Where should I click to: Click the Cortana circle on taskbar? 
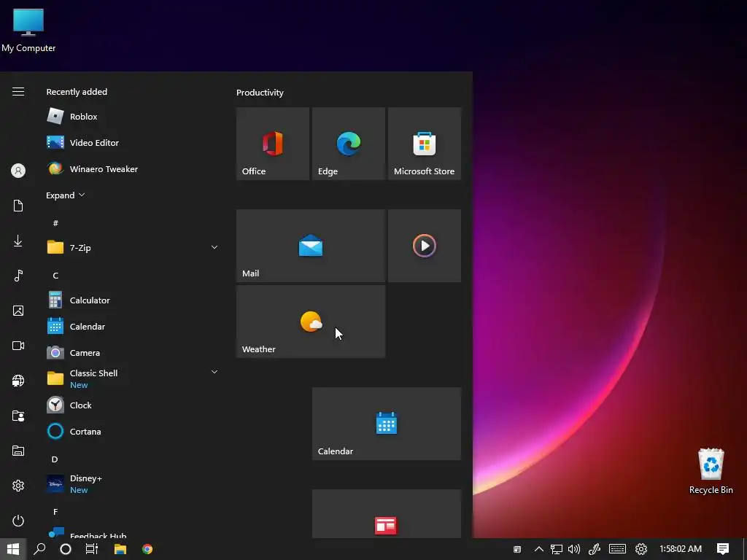pyautogui.click(x=66, y=549)
